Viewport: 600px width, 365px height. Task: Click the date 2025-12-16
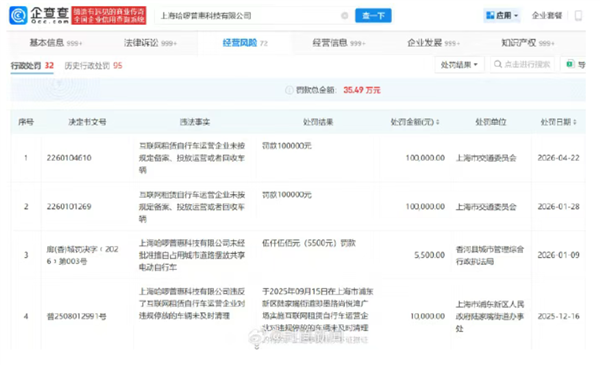(558, 316)
